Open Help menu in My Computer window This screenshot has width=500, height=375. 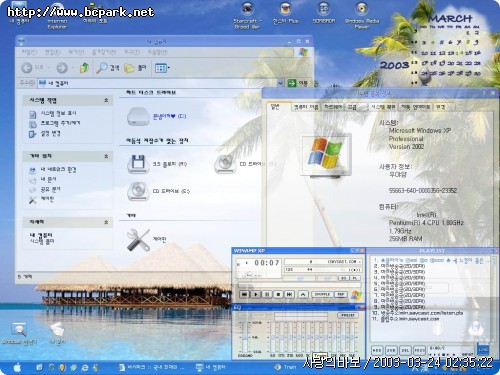[157, 52]
